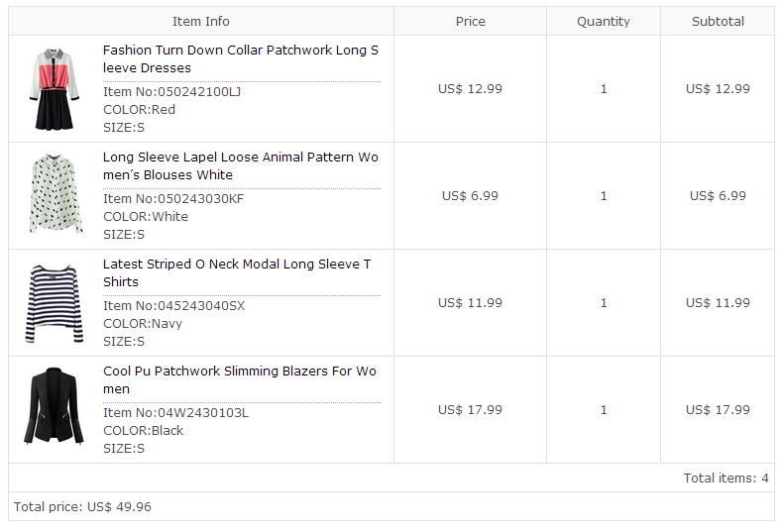Image resolution: width=782 pixels, height=532 pixels.
Task: Click item number 050242100LJ text
Action: (171, 92)
